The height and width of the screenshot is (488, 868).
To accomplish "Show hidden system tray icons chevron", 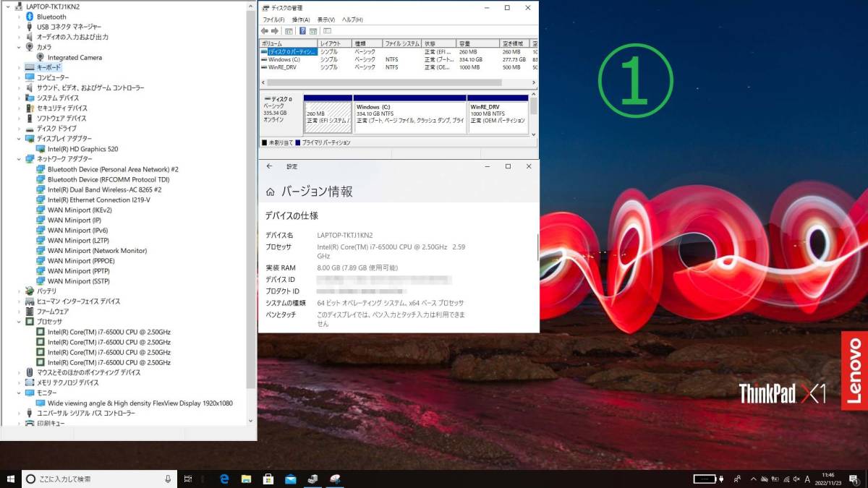I will coord(753,479).
